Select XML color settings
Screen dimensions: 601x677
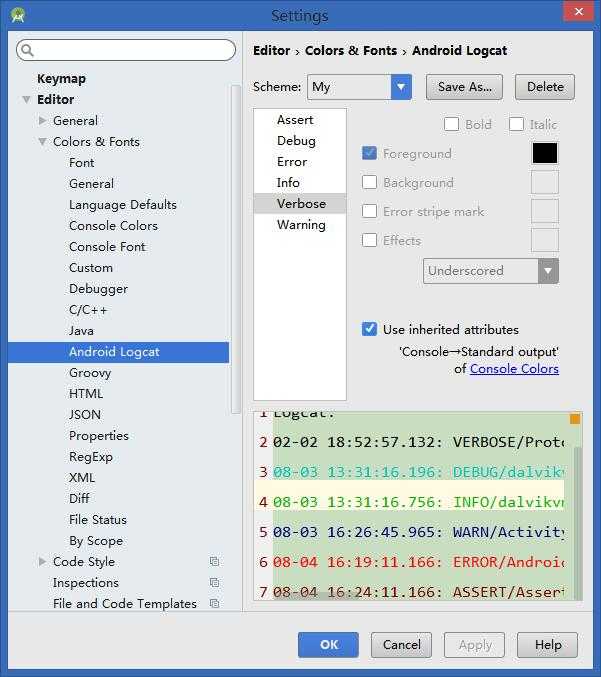coord(82,478)
